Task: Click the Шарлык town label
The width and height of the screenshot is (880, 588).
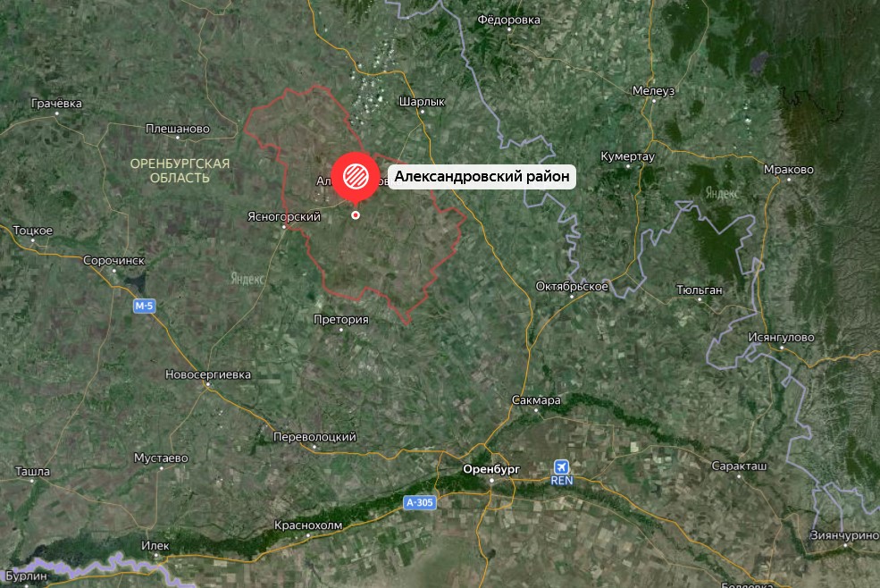Action: pyautogui.click(x=422, y=102)
